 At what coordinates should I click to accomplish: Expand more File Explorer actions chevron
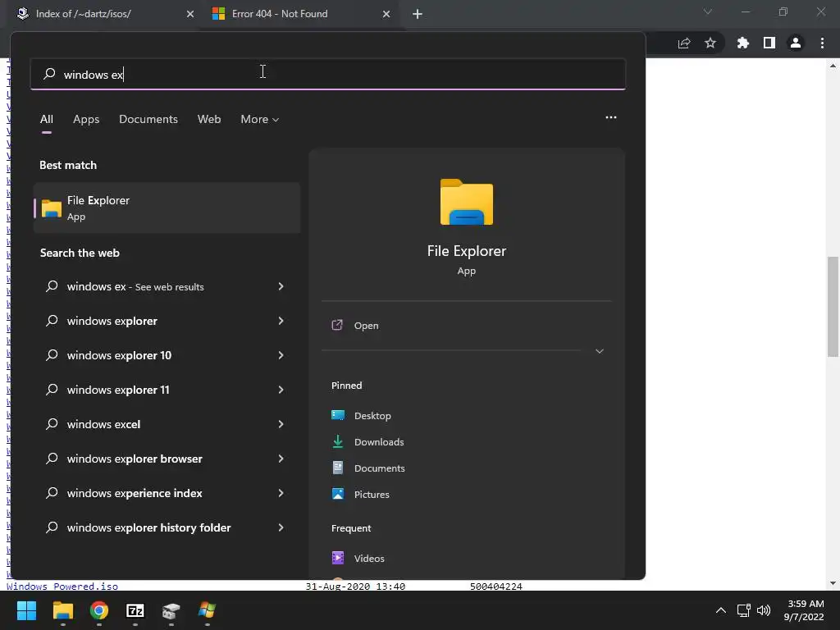pos(600,351)
